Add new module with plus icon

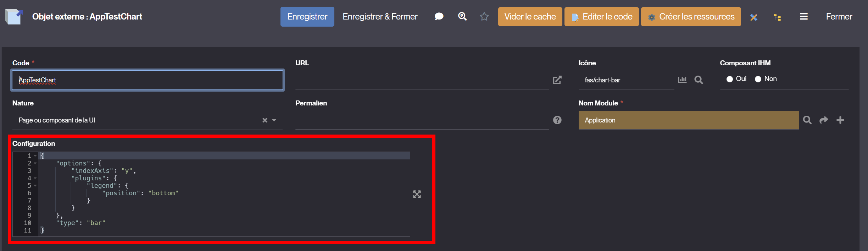click(840, 120)
